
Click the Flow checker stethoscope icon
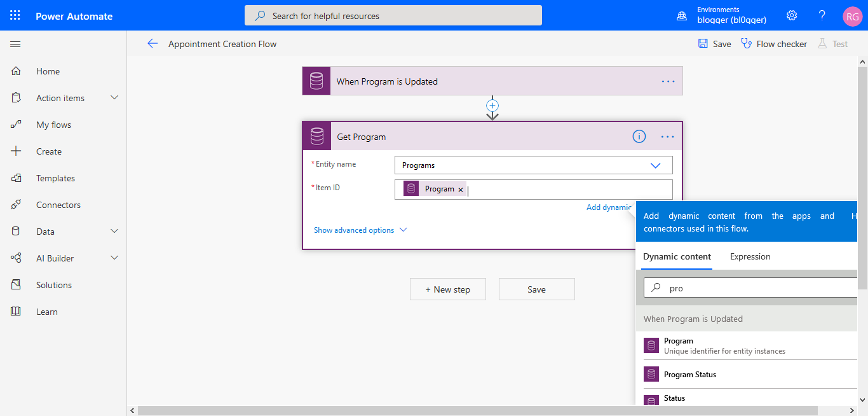coord(747,43)
